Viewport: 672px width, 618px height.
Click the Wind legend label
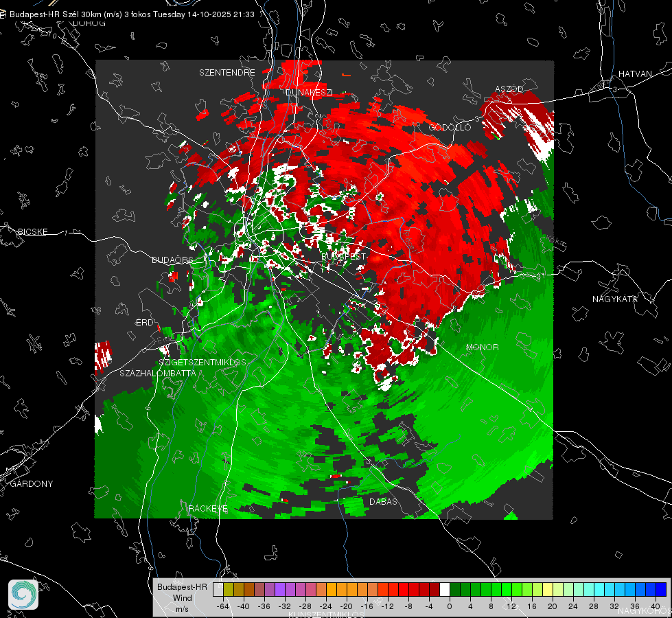tap(182, 597)
